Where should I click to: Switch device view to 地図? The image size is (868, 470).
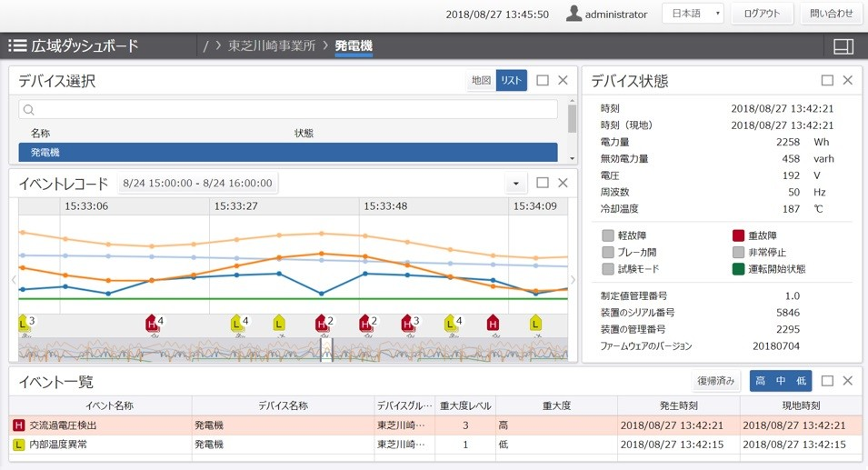click(x=481, y=81)
